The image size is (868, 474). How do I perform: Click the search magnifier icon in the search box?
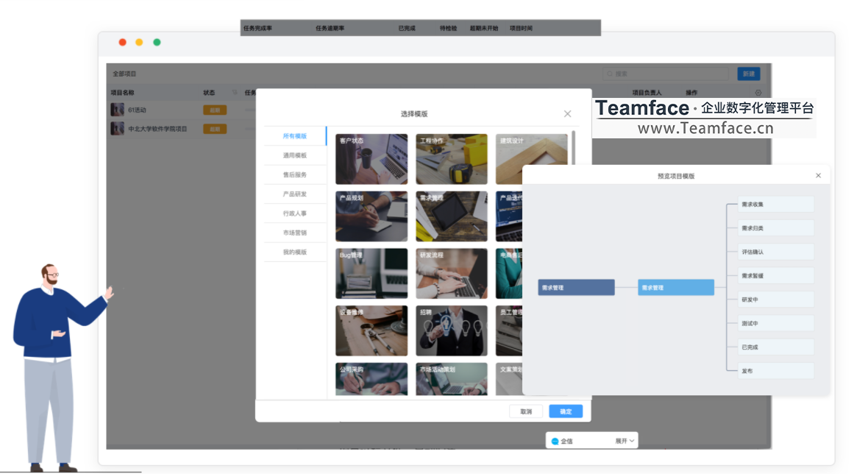click(610, 74)
